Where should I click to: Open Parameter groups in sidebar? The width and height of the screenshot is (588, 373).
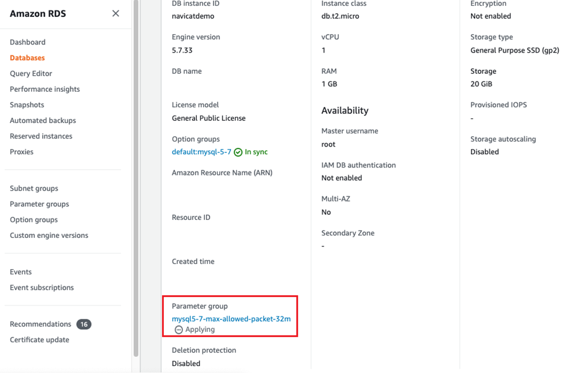pyautogui.click(x=39, y=204)
